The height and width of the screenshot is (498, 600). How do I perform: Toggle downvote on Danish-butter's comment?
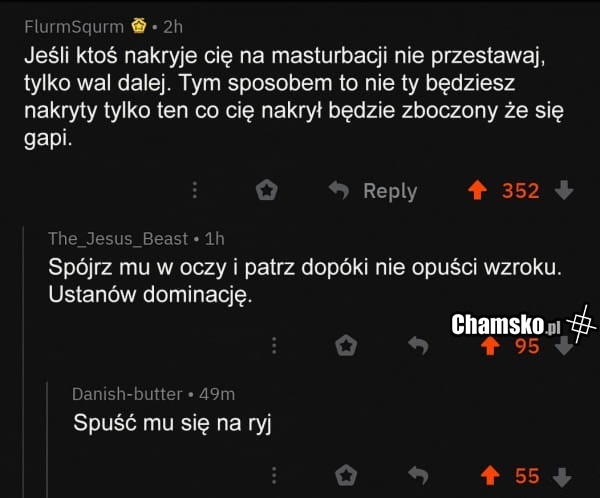coord(563,475)
